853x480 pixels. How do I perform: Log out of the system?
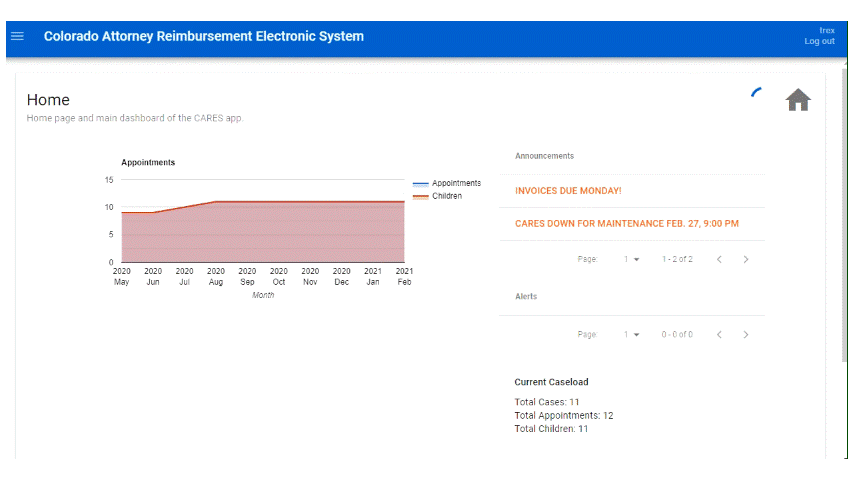[819, 41]
